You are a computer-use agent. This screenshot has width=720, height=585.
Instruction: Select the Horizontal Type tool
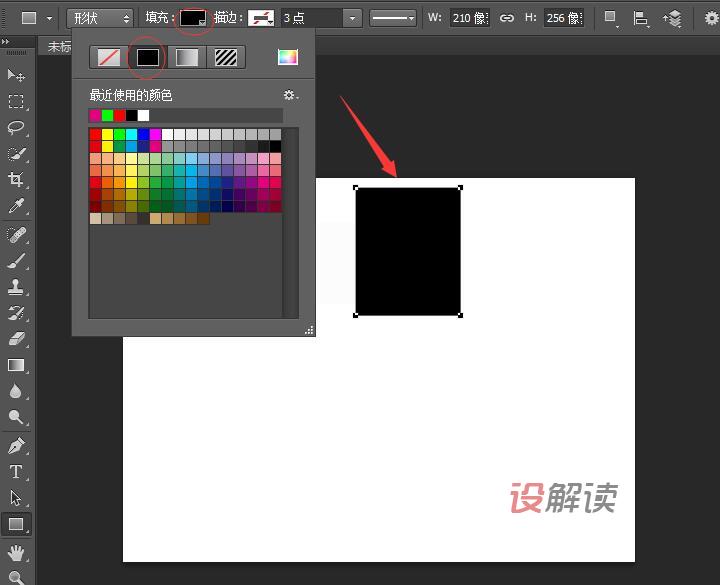(16, 472)
